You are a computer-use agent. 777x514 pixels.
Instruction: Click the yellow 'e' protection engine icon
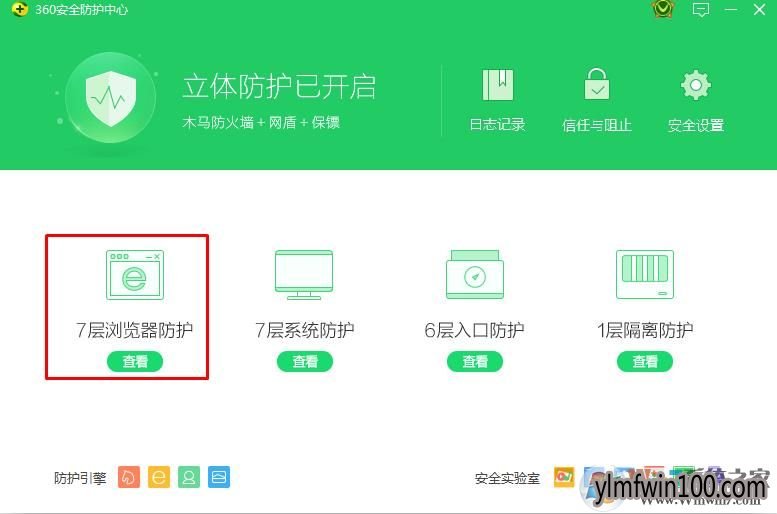(159, 477)
